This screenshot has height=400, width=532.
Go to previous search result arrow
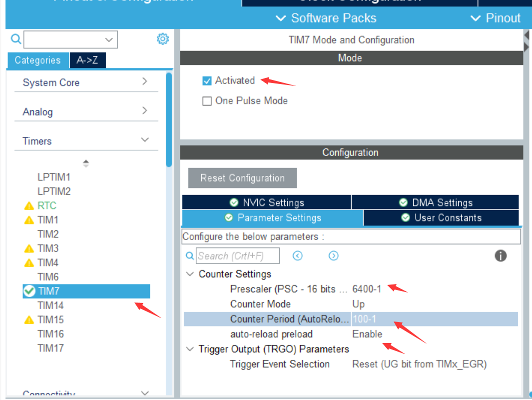298,255
